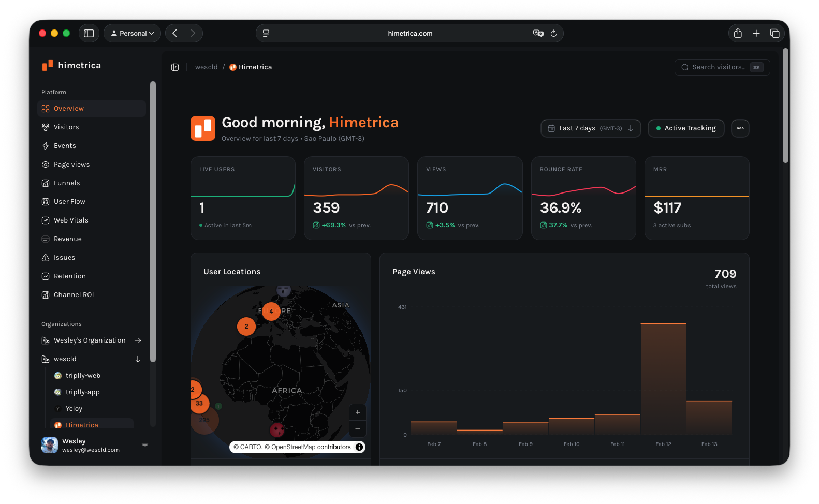Collapse the wescld organization tree

[x=138, y=359]
